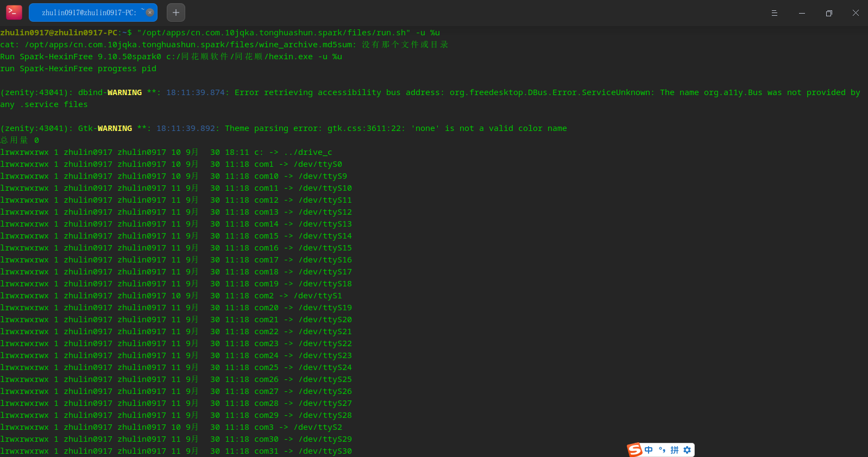Click 'any .service files' text
868x457 pixels.
[44, 104]
